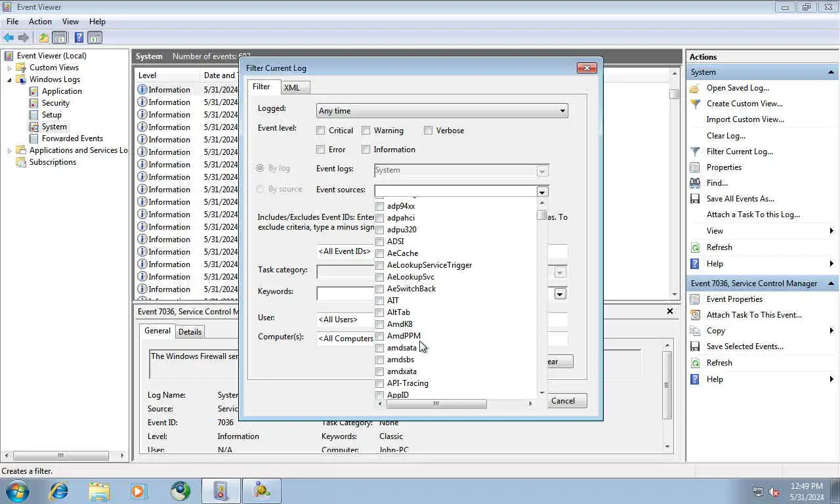Check the Verbose event level checkbox
This screenshot has height=504, width=840.
[x=428, y=131]
